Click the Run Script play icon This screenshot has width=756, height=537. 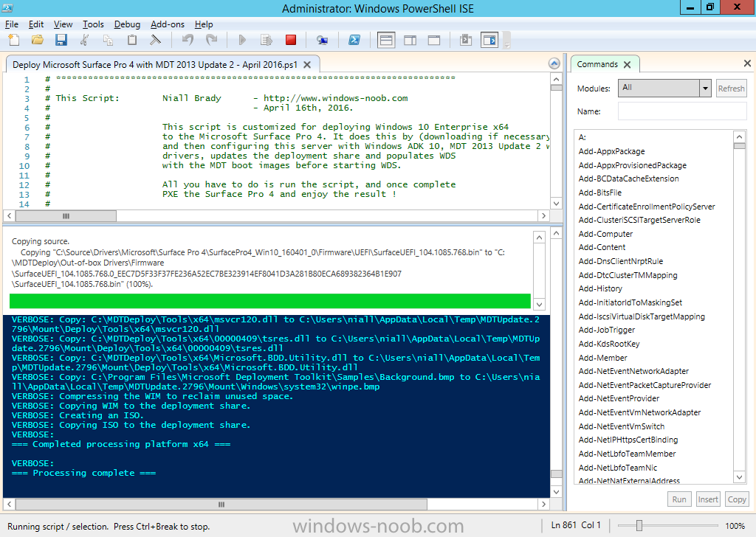click(242, 40)
